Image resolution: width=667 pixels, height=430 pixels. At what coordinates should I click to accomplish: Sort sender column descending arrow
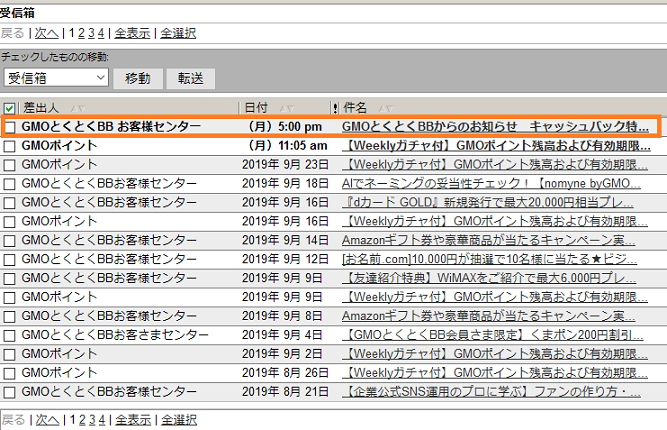click(79, 108)
